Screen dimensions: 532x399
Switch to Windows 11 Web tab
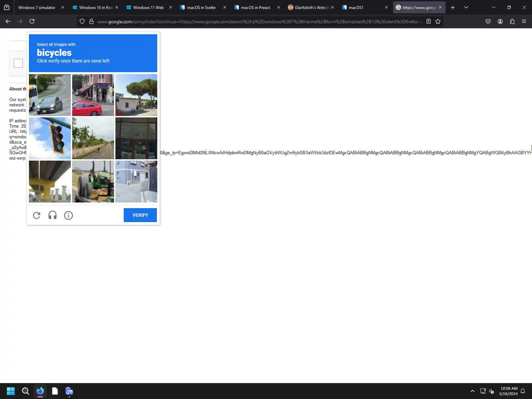click(148, 7)
